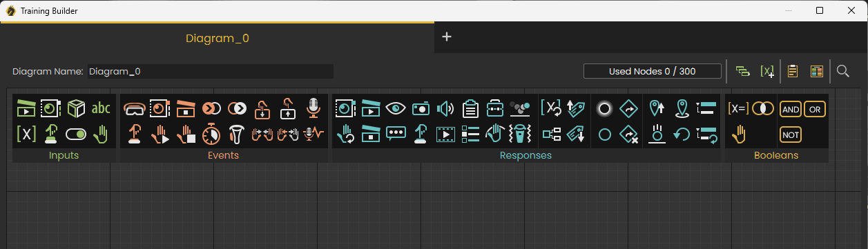The image size is (868, 249).
Task: Click the yellow clipboard toolbar icon
Action: click(793, 71)
